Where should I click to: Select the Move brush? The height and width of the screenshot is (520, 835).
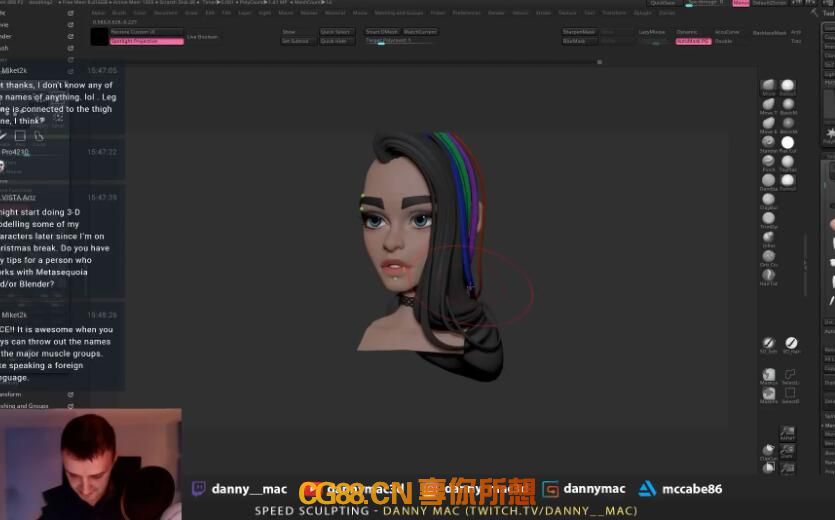[x=768, y=86]
